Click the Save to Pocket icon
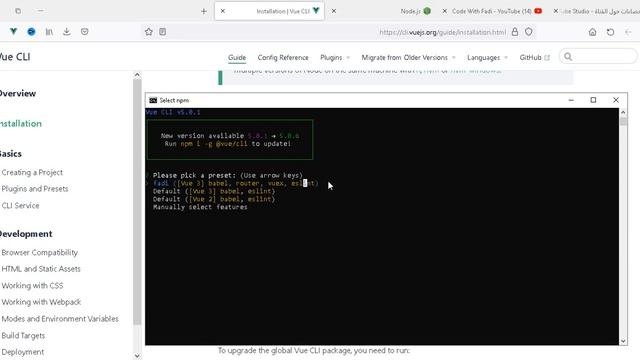This screenshot has width=640, height=360. (x=84, y=31)
